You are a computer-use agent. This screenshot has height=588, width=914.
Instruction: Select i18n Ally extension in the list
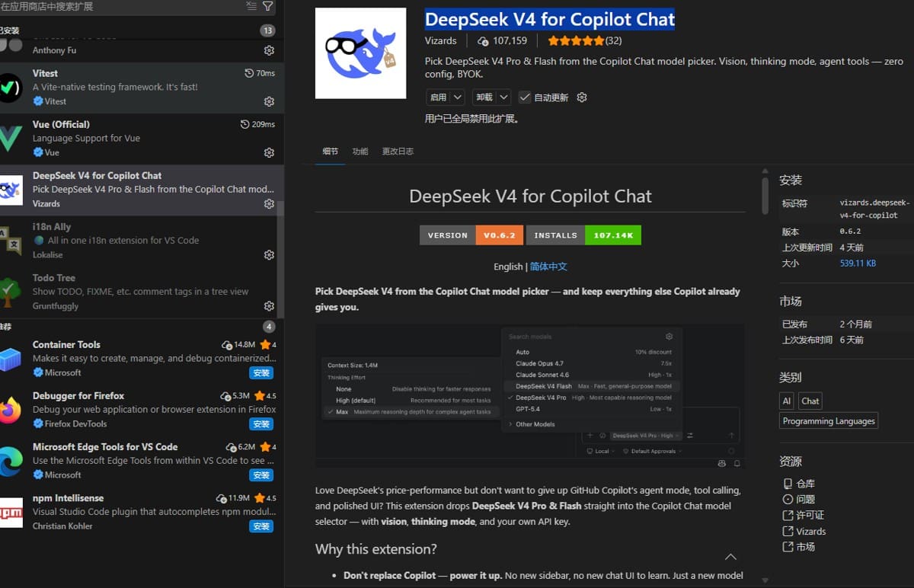[x=142, y=241]
